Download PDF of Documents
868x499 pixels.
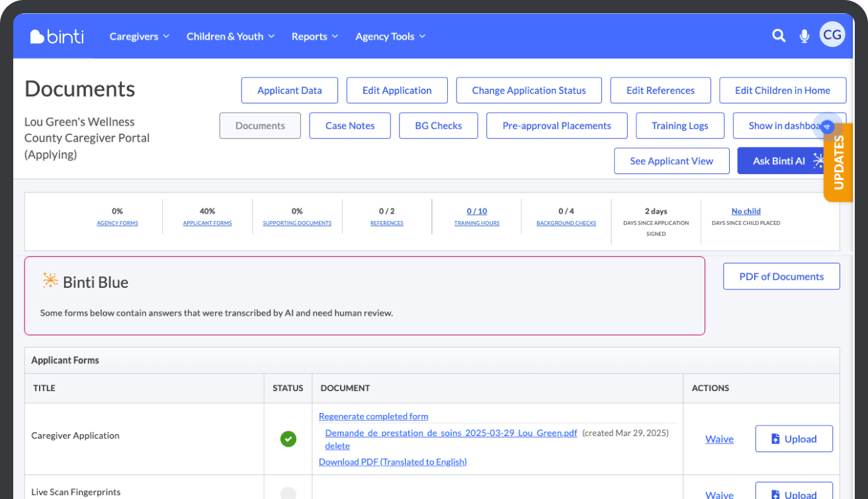click(x=781, y=277)
